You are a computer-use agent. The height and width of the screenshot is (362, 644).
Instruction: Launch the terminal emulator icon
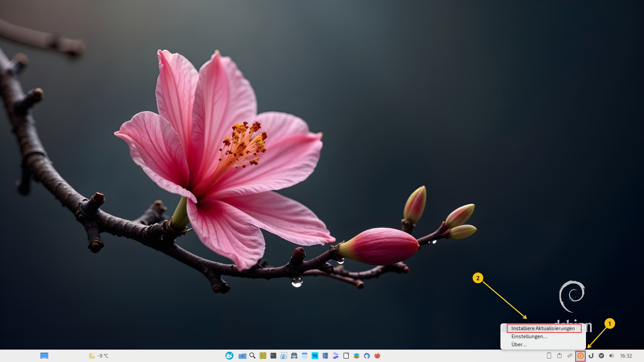tap(273, 356)
